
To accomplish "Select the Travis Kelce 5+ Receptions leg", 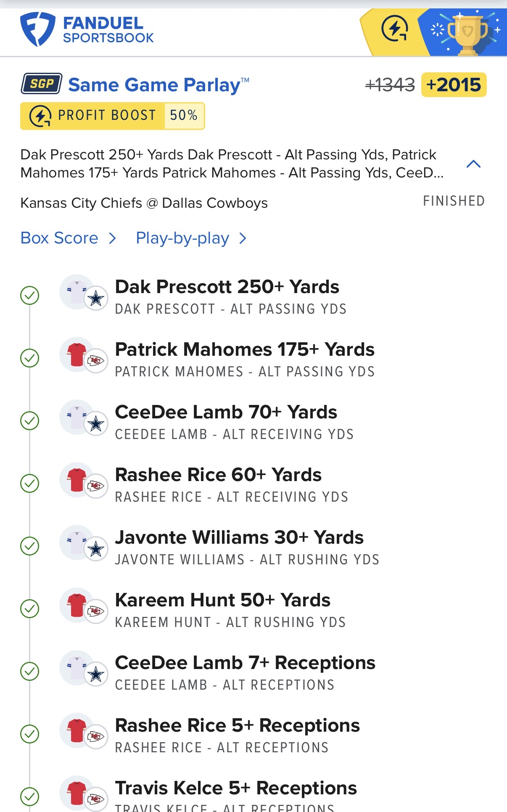I will pos(236,788).
